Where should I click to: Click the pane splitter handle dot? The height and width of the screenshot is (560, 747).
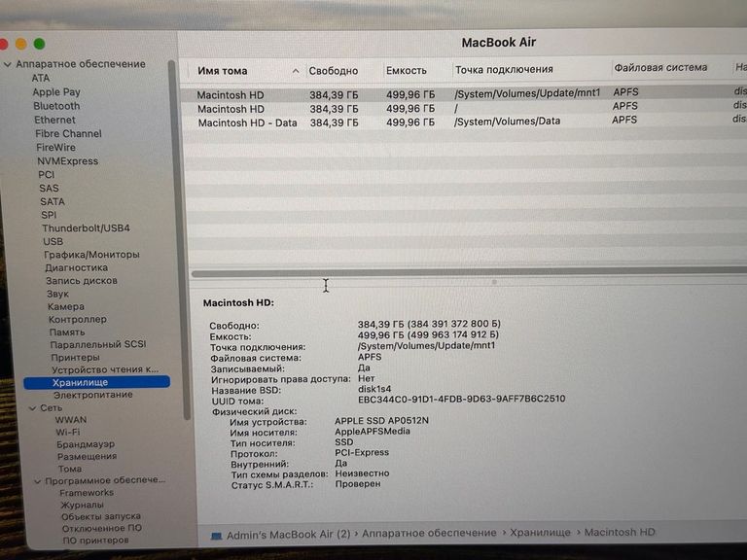494,282
